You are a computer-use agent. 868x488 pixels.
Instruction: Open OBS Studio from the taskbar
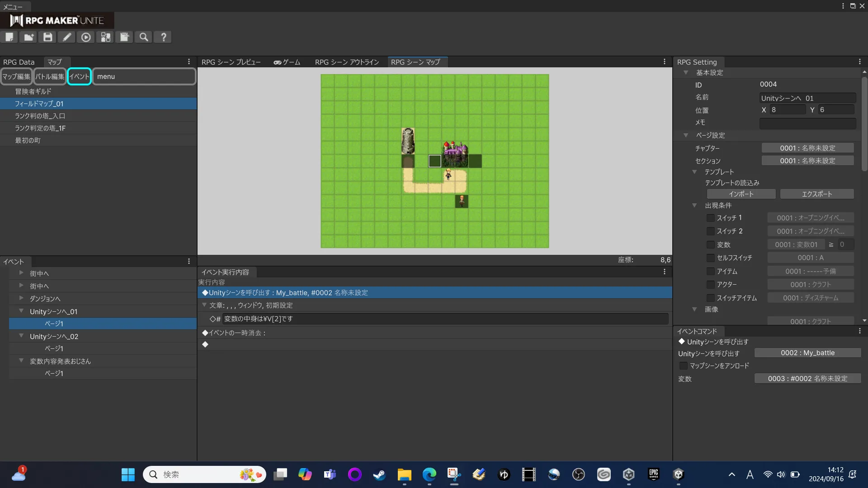pos(578,474)
